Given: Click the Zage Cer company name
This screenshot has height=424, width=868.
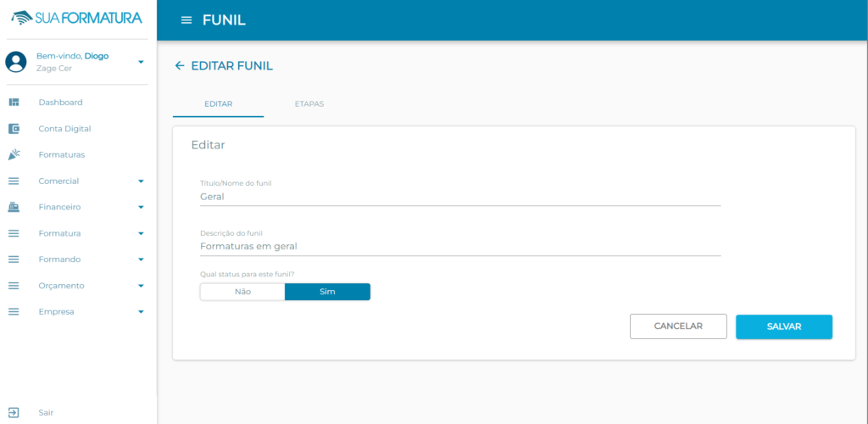Looking at the screenshot, I should pos(53,68).
